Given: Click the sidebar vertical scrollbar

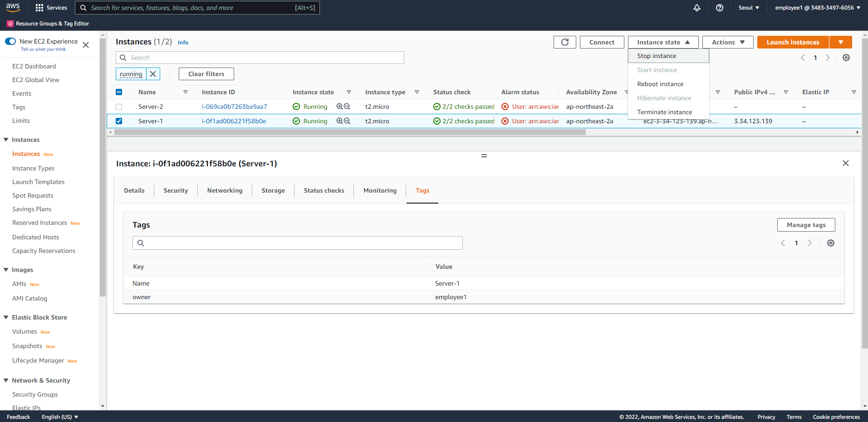Looking at the screenshot, I should point(103,168).
